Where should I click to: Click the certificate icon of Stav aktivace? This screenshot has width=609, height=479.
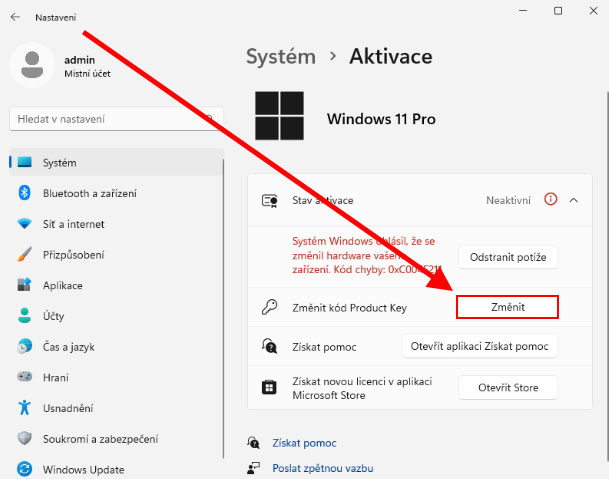pos(270,201)
